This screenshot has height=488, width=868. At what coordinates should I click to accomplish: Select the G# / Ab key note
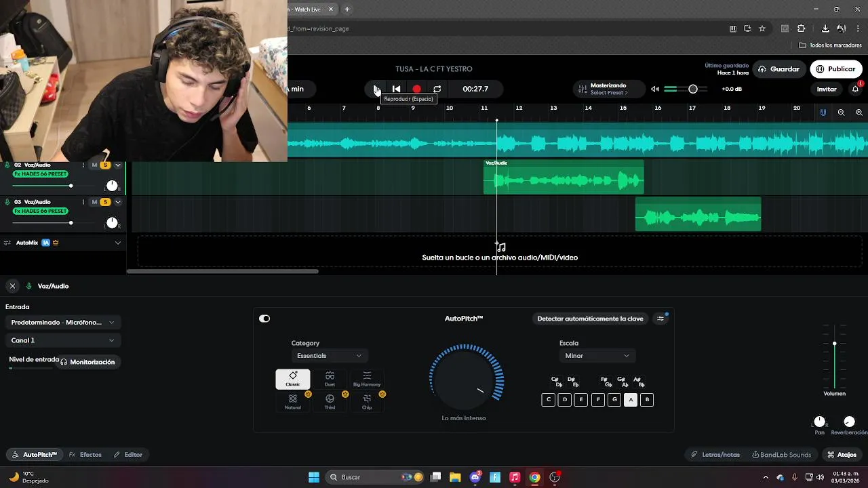pyautogui.click(x=623, y=382)
